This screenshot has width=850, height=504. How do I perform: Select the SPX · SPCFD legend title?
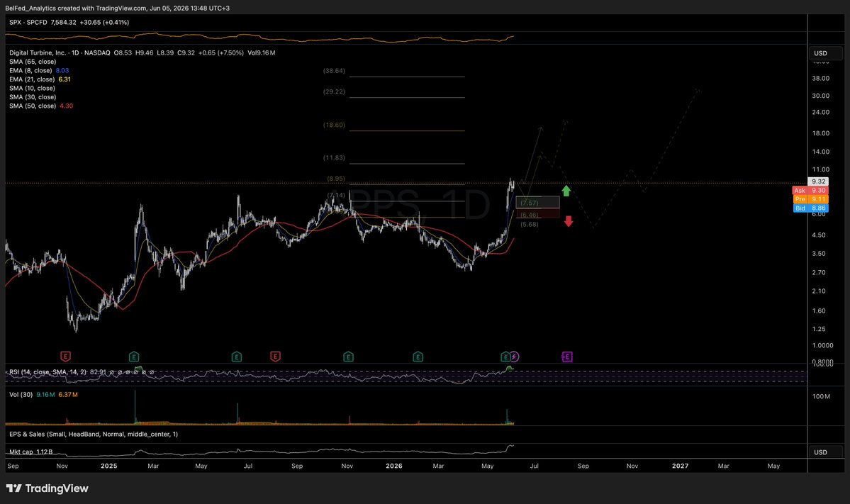point(28,22)
